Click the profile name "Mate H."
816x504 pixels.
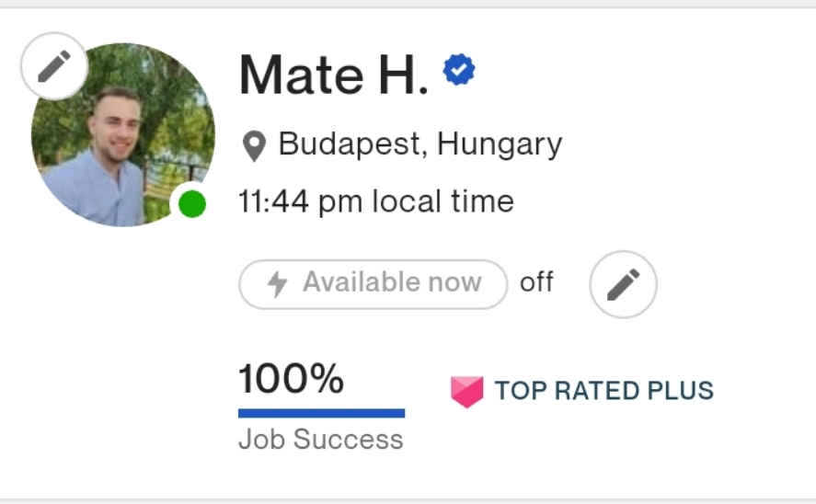pyautogui.click(x=334, y=74)
